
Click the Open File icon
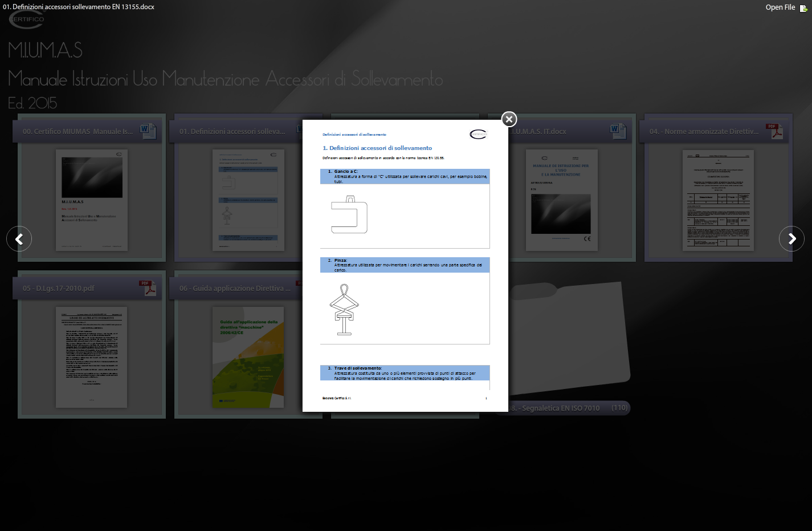(803, 8)
